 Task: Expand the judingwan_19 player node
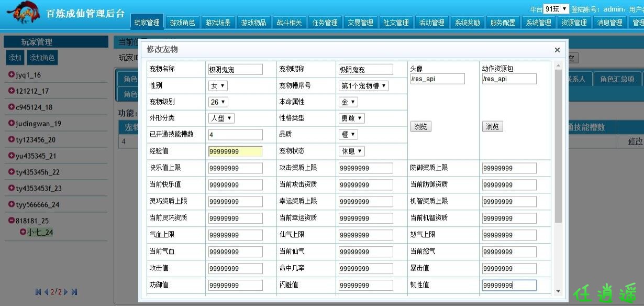point(12,123)
